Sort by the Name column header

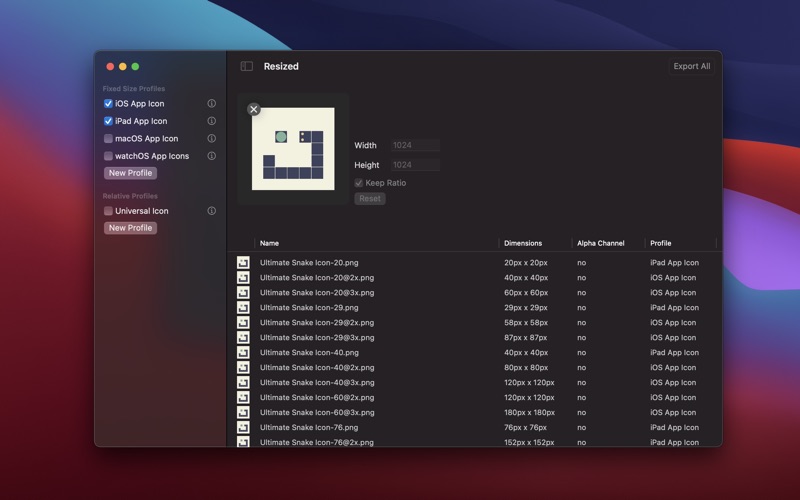click(269, 243)
